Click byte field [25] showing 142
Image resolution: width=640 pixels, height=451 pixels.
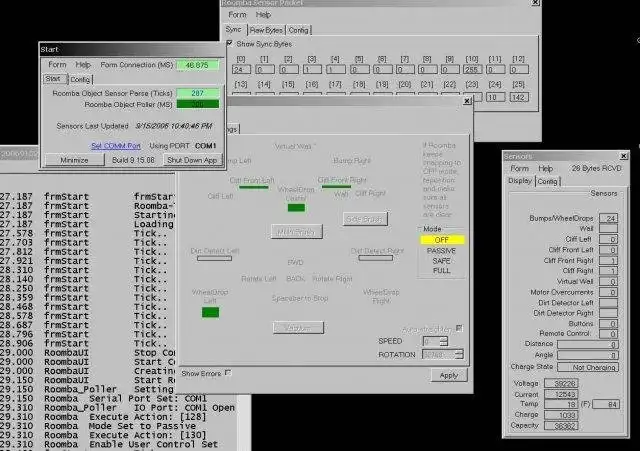(519, 97)
